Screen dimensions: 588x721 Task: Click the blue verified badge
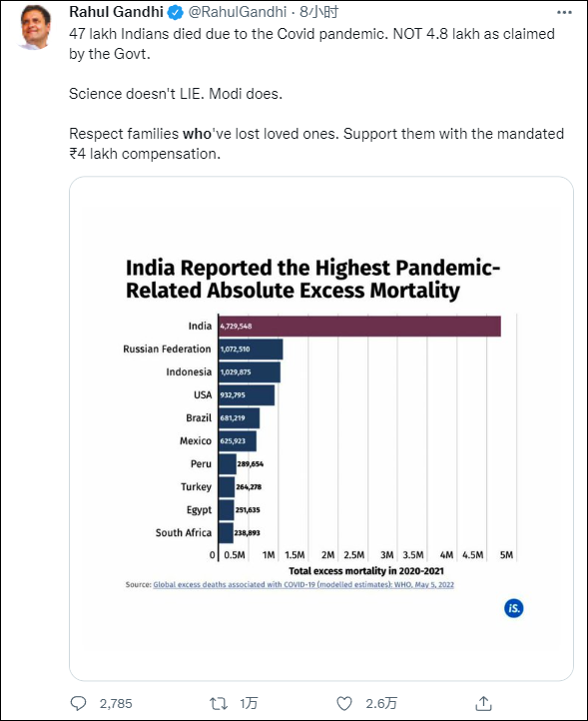175,12
